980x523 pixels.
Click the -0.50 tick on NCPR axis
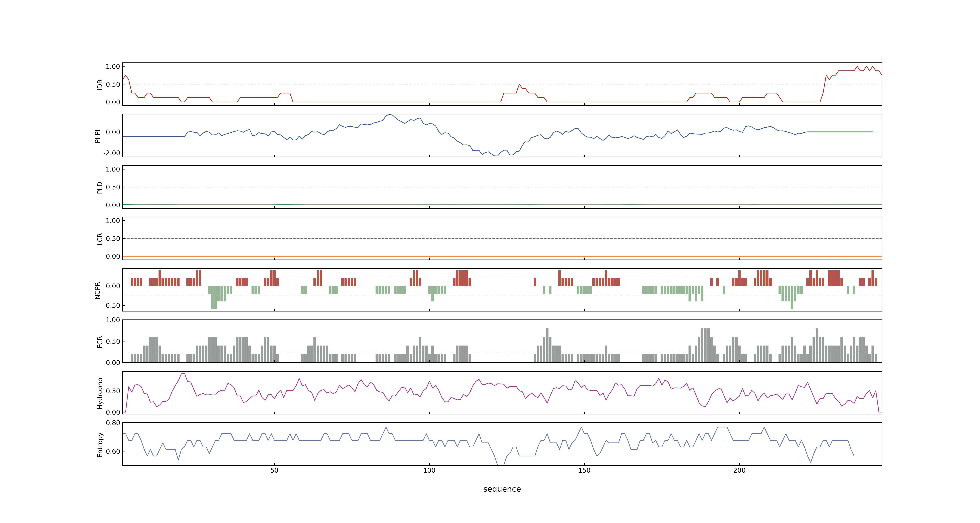(x=111, y=306)
